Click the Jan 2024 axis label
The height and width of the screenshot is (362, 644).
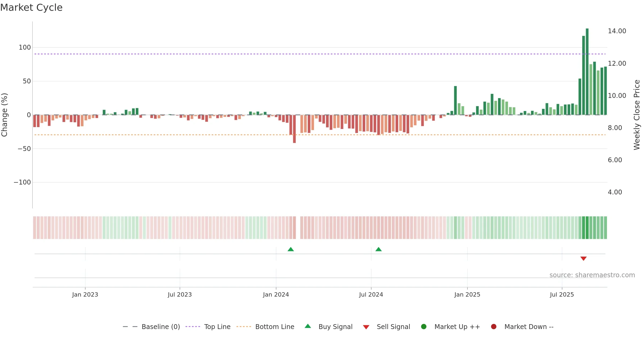[x=276, y=294]
